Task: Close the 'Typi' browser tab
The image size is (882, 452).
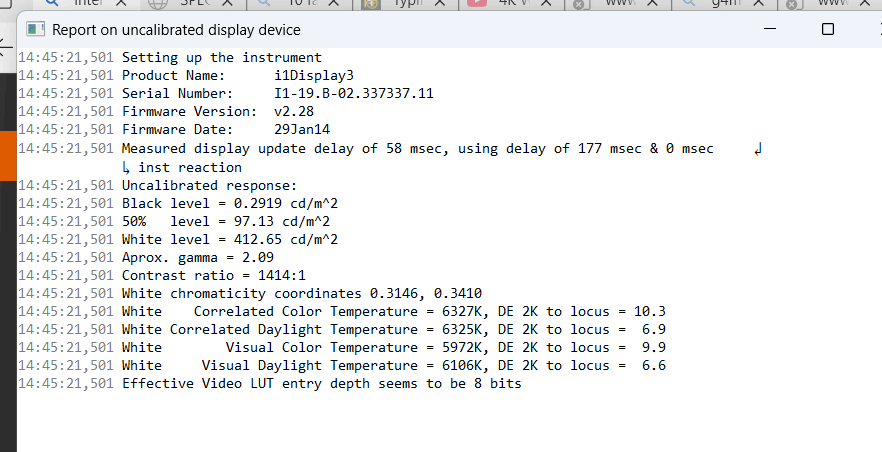Action: click(x=440, y=3)
